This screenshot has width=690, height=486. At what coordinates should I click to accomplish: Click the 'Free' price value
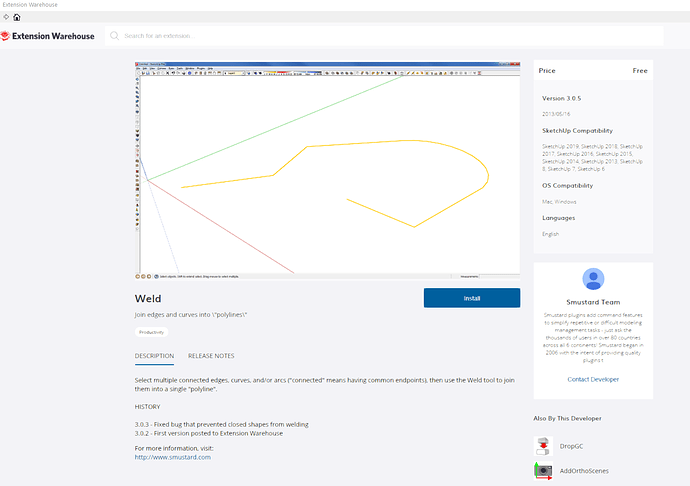point(640,70)
